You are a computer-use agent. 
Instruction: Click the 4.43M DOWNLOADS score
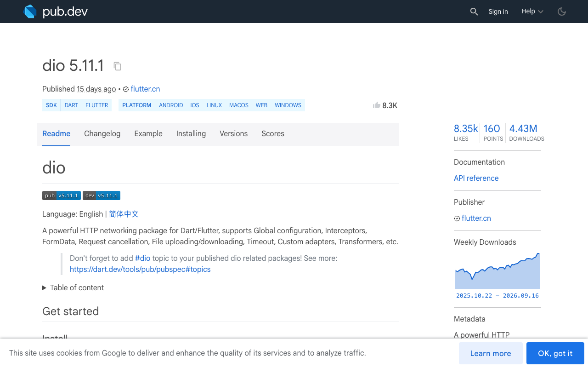click(x=526, y=132)
